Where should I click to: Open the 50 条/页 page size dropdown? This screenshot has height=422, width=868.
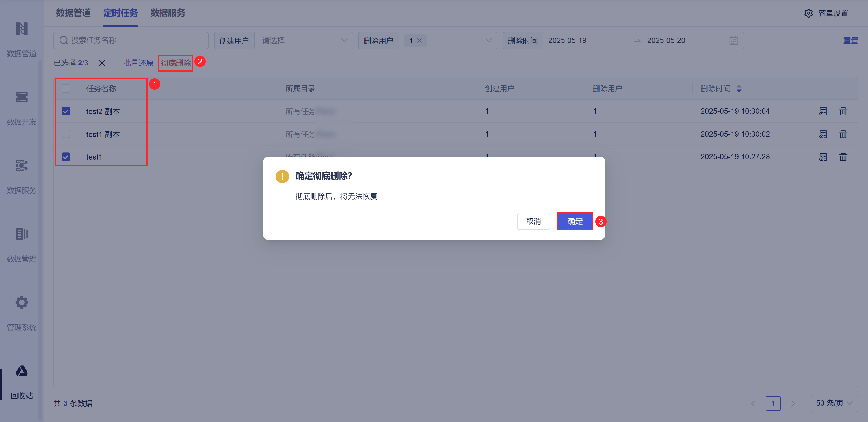point(834,403)
